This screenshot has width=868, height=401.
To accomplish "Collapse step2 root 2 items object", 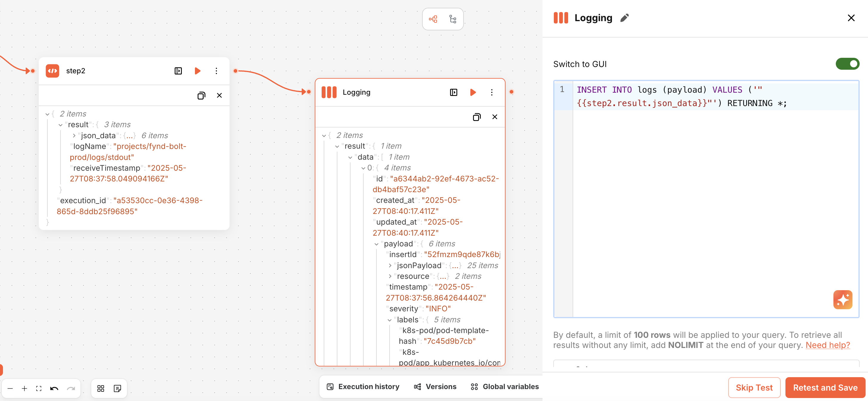I will (47, 114).
